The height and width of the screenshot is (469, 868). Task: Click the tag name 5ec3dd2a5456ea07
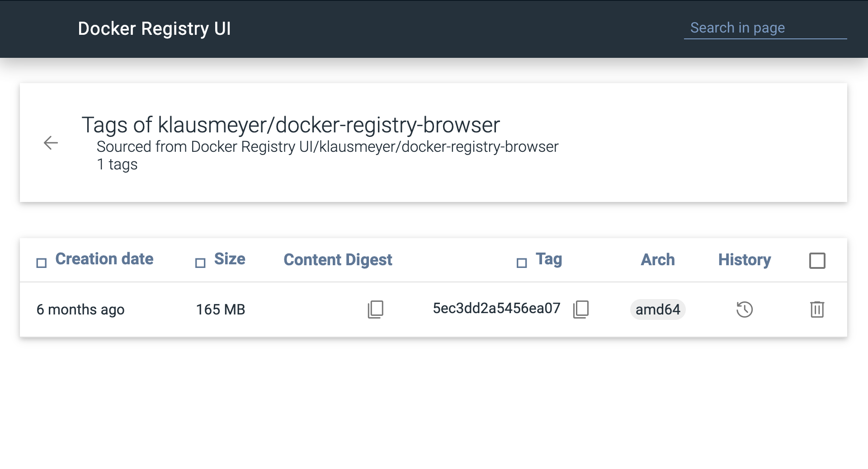coord(496,308)
